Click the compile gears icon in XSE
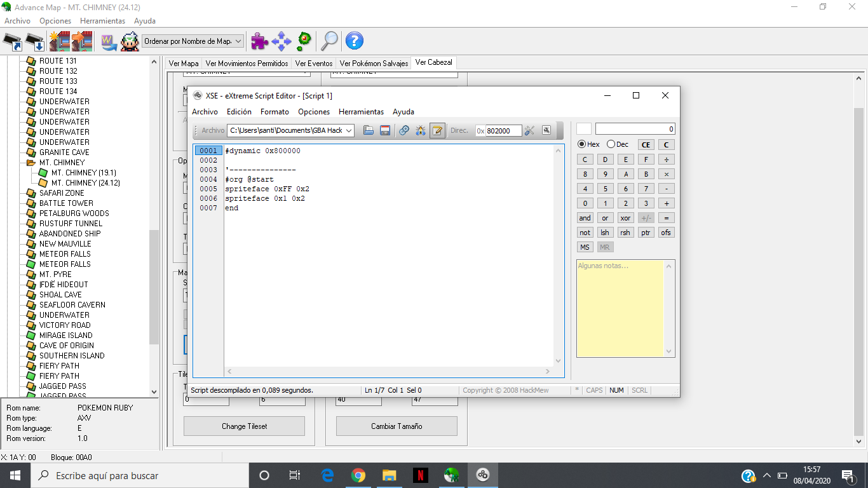 [404, 130]
